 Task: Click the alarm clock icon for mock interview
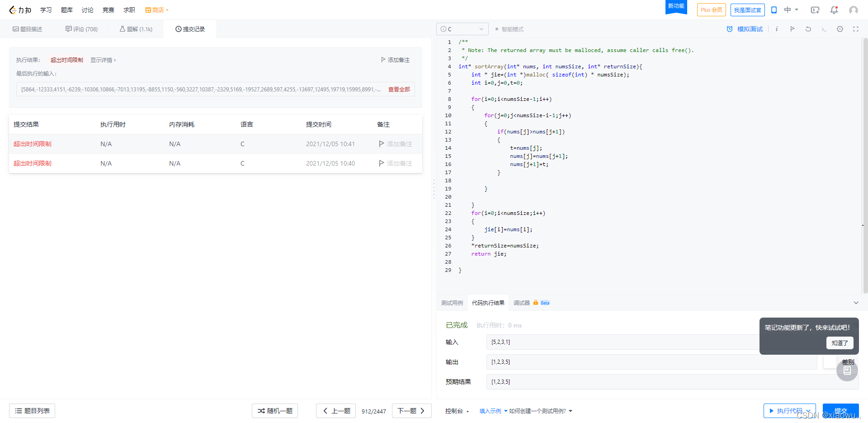730,29
